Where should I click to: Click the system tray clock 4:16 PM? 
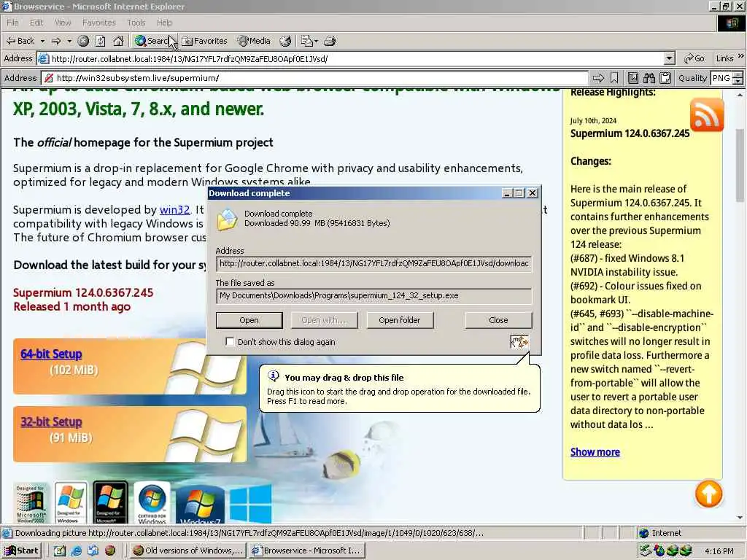tap(719, 551)
